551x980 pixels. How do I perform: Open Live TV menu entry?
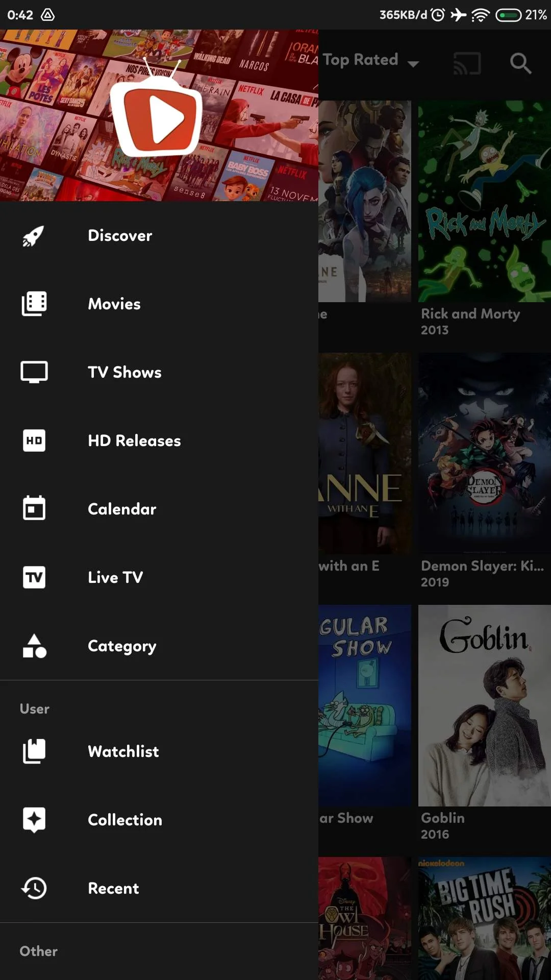[159, 577]
